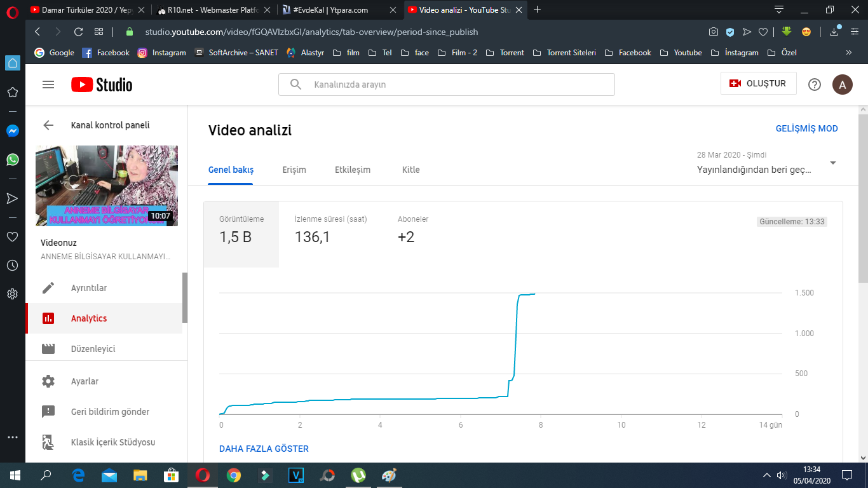Click DAHA FAZLA GÖSTER link
The height and width of the screenshot is (488, 868).
click(264, 449)
